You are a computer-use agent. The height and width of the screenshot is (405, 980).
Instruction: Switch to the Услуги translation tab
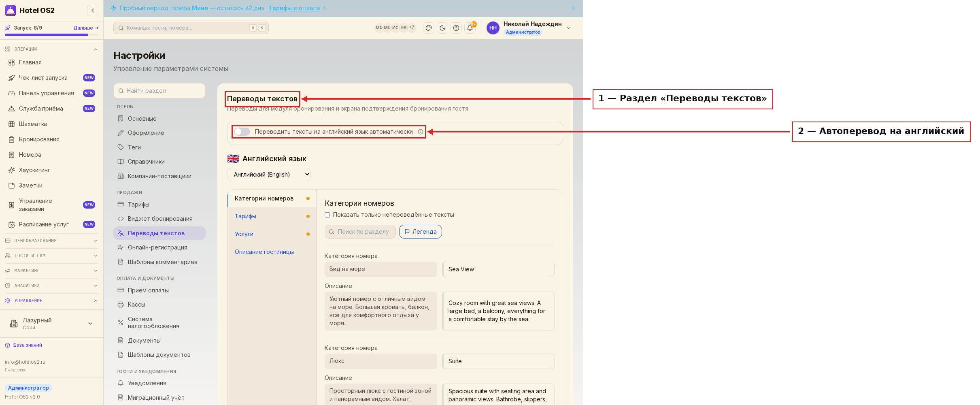[272, 234]
